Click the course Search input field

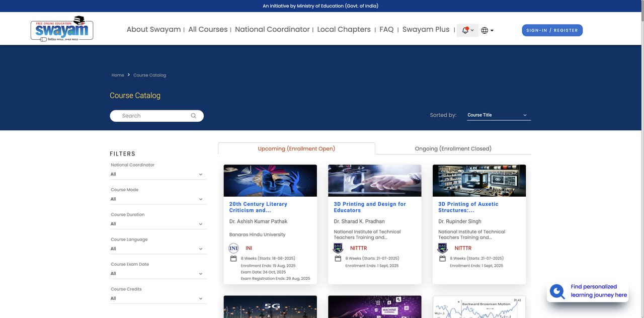156,116
